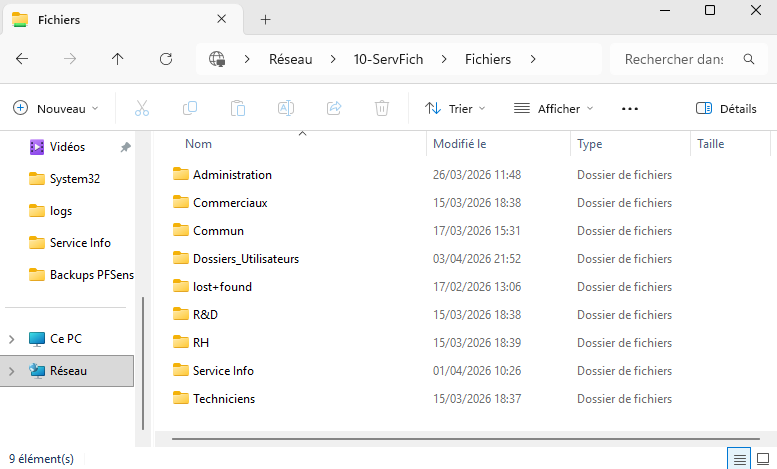The width and height of the screenshot is (777, 469).
Task: Open the Nouveau dropdown
Action: point(56,109)
